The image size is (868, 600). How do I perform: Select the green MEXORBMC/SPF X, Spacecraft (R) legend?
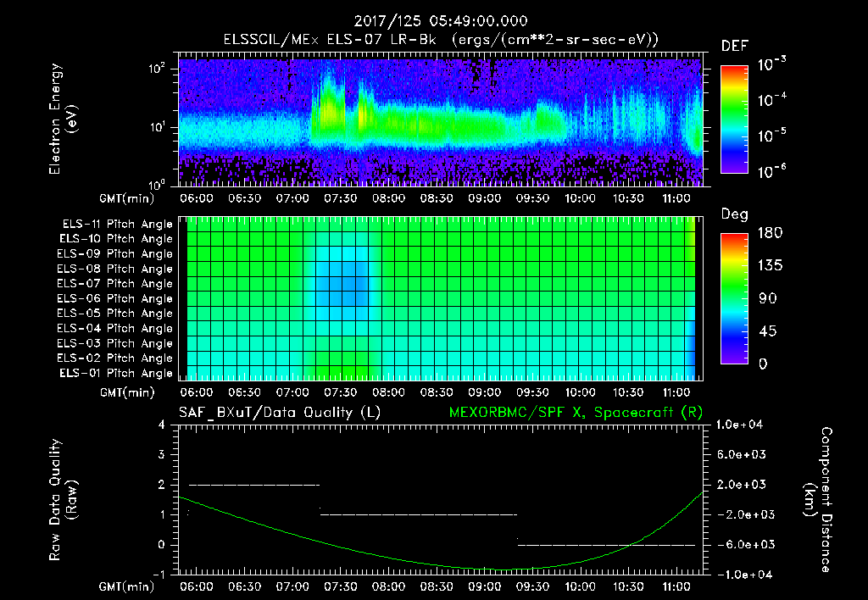(576, 413)
